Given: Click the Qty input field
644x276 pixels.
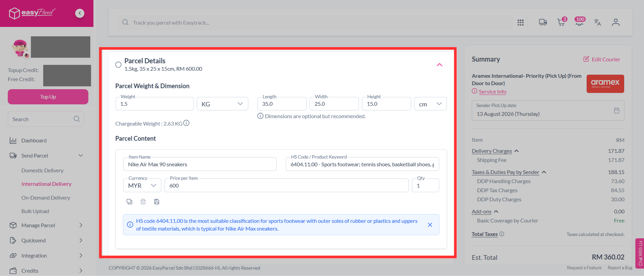Looking at the screenshot, I should [x=426, y=185].
